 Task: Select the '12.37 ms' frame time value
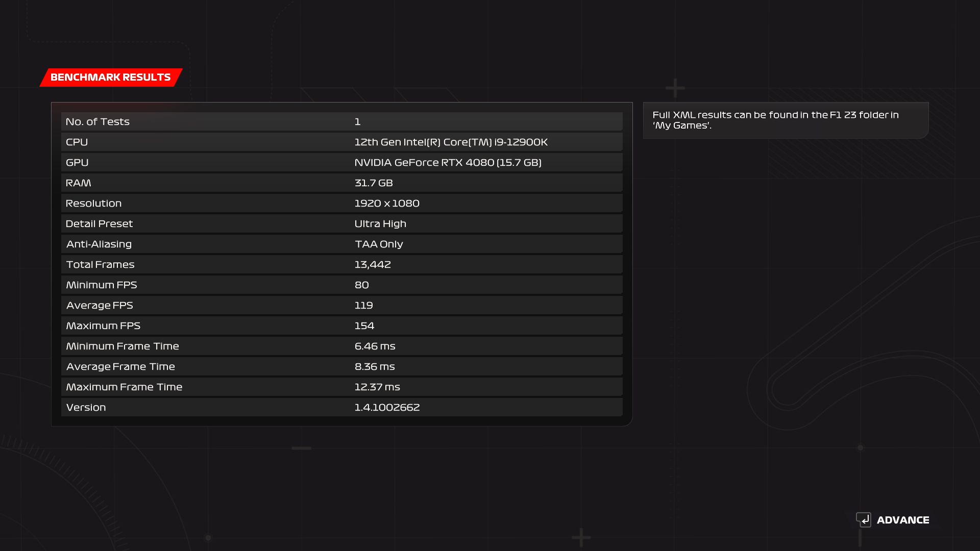point(377,387)
